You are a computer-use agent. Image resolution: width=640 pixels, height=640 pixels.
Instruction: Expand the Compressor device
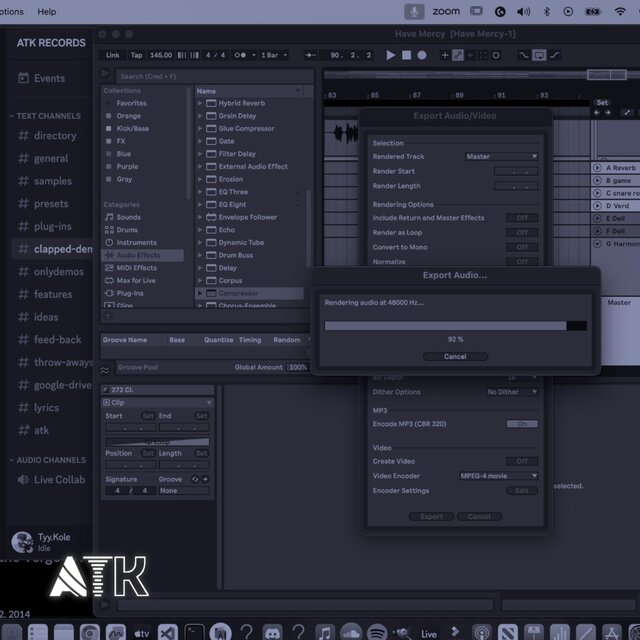[200, 293]
